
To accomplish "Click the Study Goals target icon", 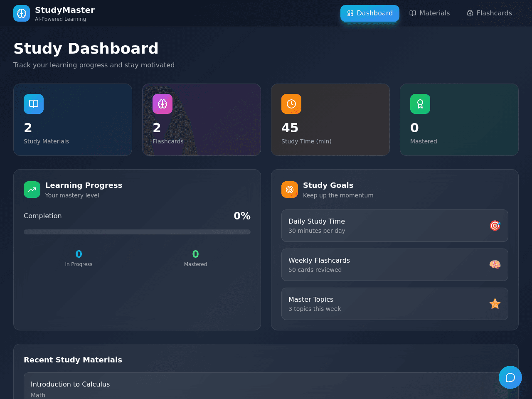I will [290, 190].
